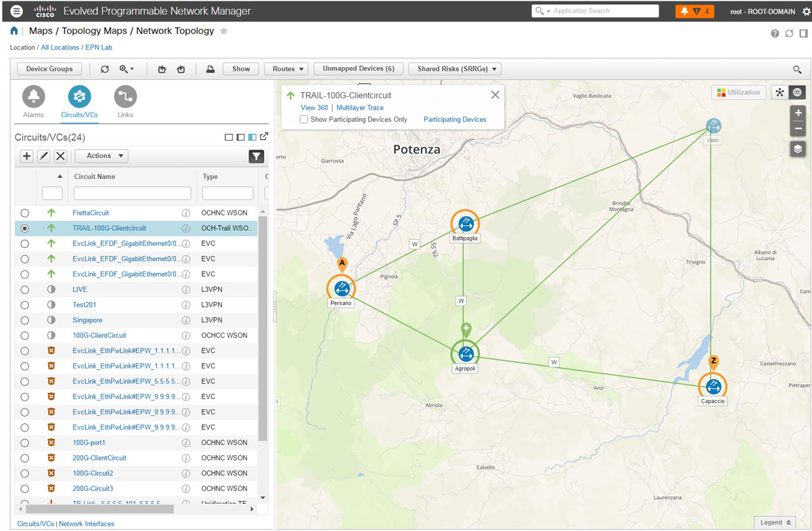
Task: Select the FrettaCircuit radio button
Action: click(x=25, y=213)
